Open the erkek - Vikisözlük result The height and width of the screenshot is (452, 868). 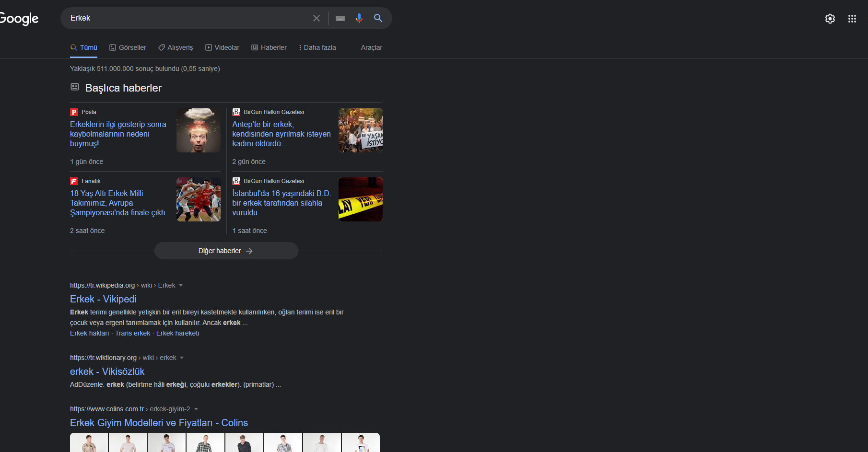107,371
